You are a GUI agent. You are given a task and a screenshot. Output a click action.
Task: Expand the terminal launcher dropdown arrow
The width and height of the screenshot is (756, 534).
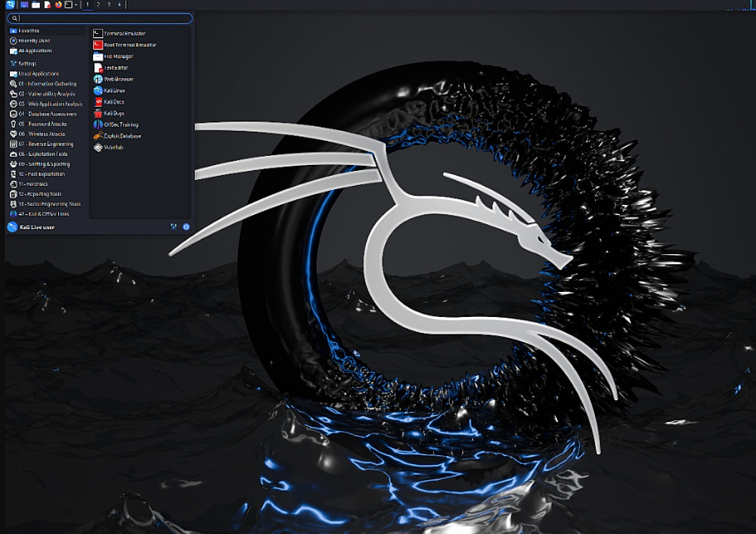tap(76, 5)
